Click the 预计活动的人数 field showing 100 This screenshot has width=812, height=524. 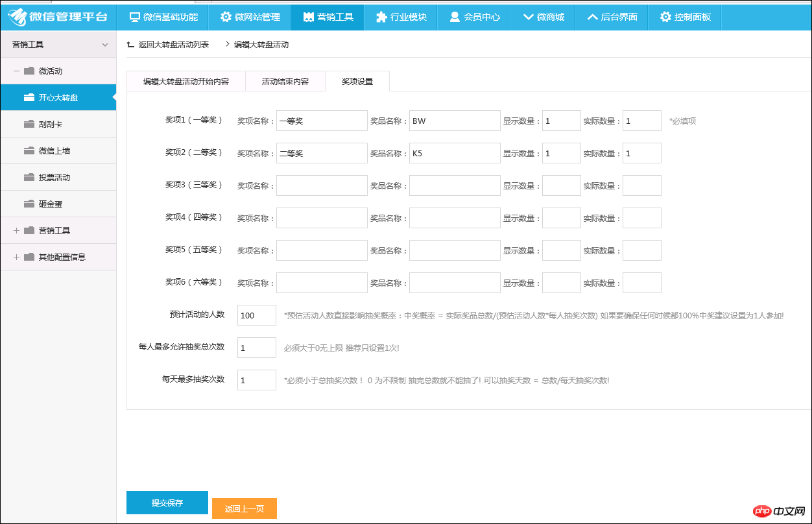[x=257, y=315]
